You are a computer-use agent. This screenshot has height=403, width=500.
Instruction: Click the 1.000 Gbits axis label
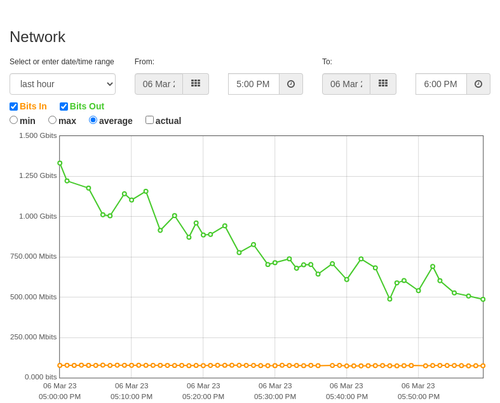click(38, 216)
